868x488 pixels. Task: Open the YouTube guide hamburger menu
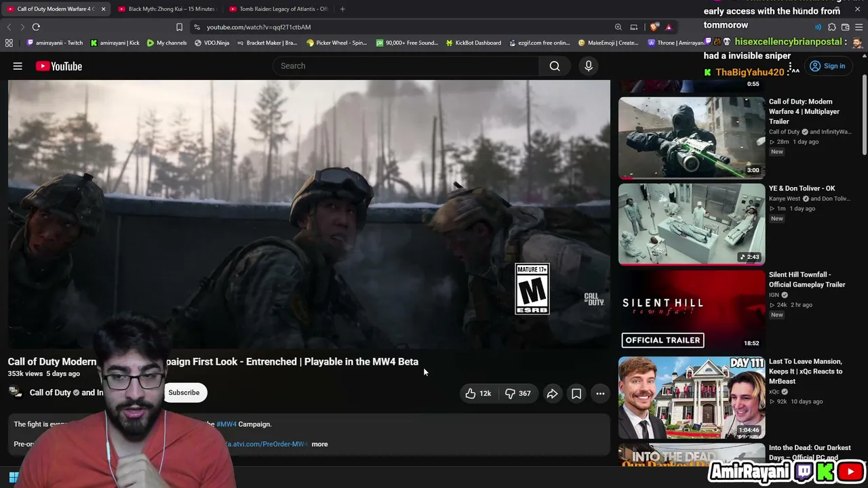tap(18, 66)
